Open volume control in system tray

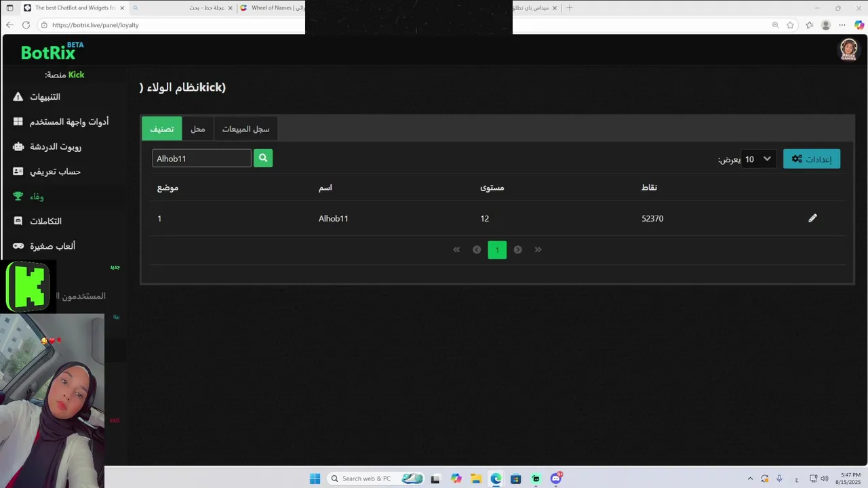(x=825, y=479)
